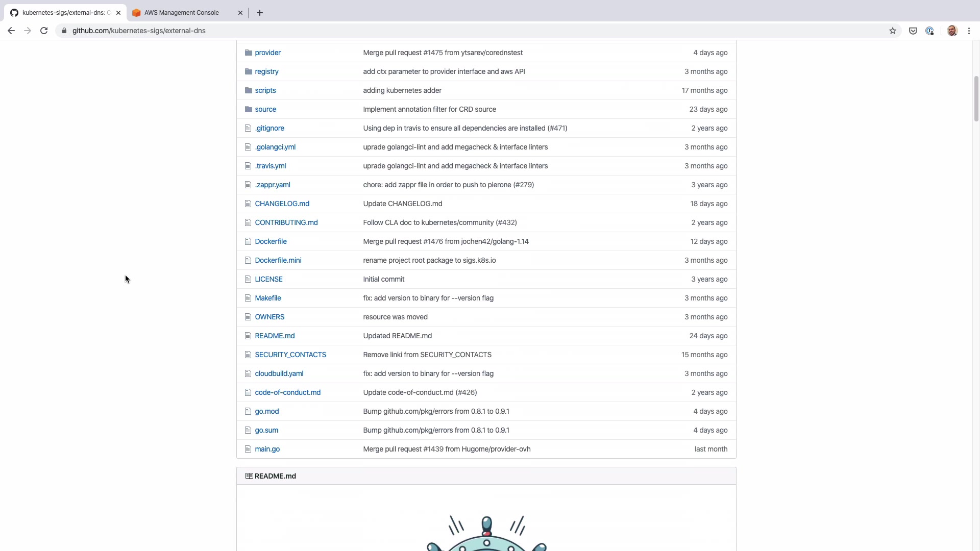
Task: Open Chrome profile avatar
Action: click(952, 31)
